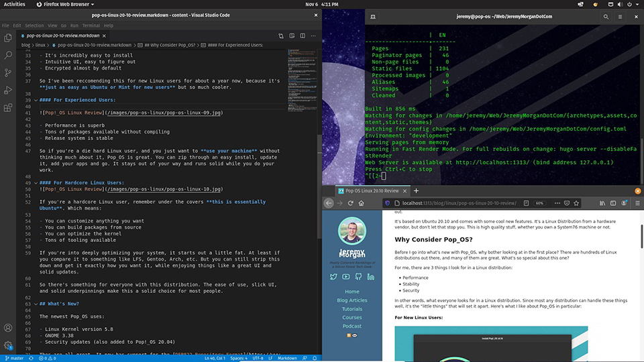Select the pop-os-linux-20-10-review.markdown editor tab

click(x=63, y=36)
